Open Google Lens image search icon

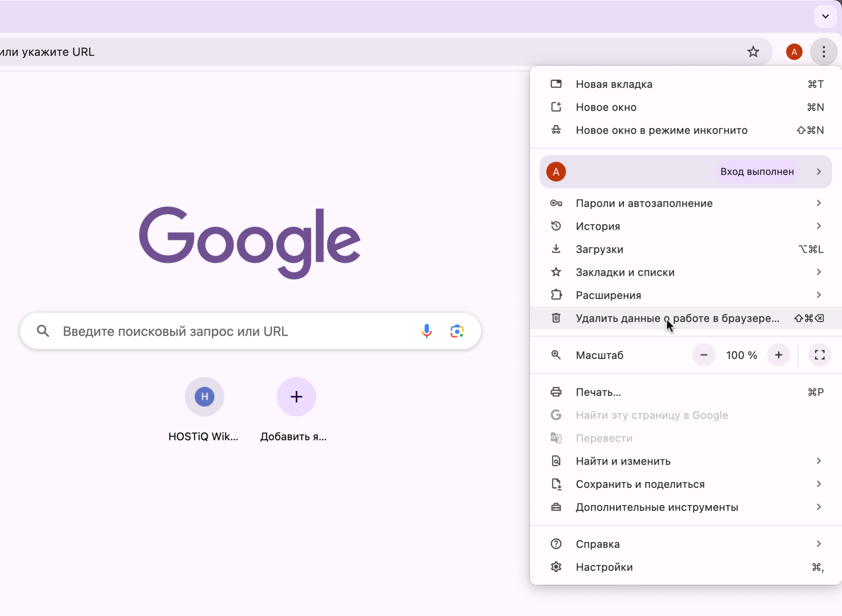[456, 331]
